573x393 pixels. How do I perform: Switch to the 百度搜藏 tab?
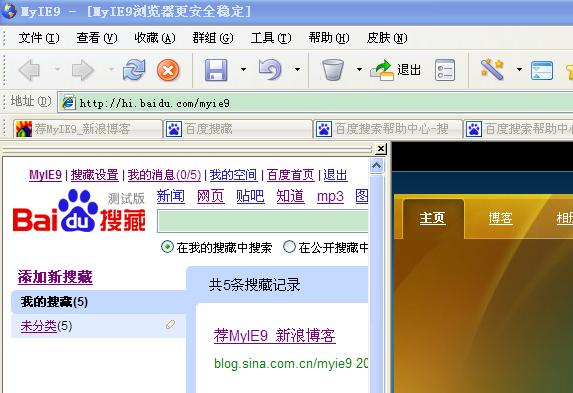[238, 129]
